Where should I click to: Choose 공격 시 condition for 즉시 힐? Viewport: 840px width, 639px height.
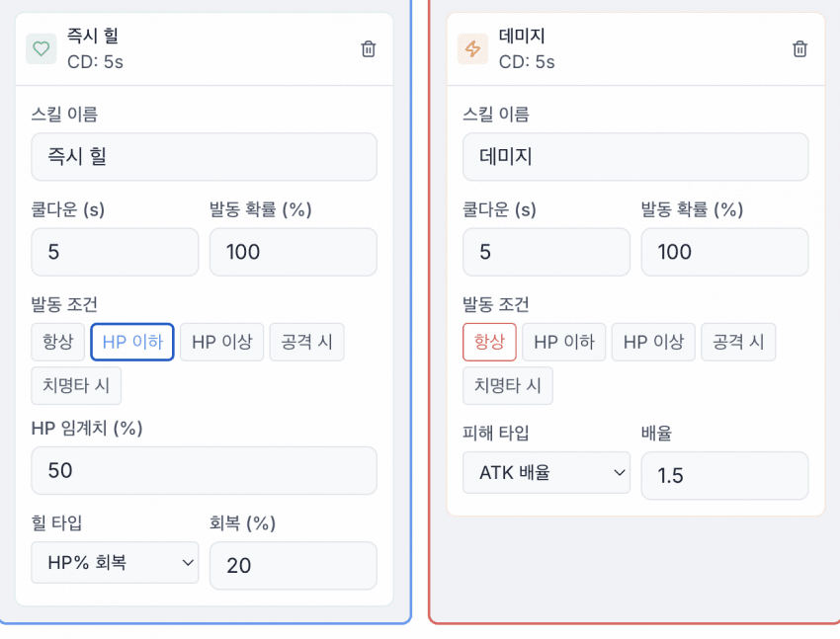click(x=306, y=342)
